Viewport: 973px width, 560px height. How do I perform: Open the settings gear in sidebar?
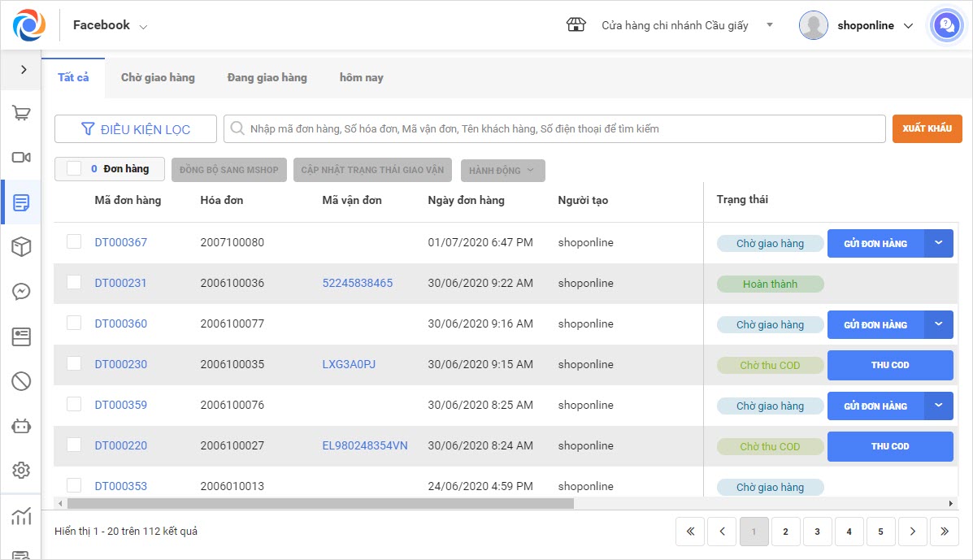coord(21,470)
